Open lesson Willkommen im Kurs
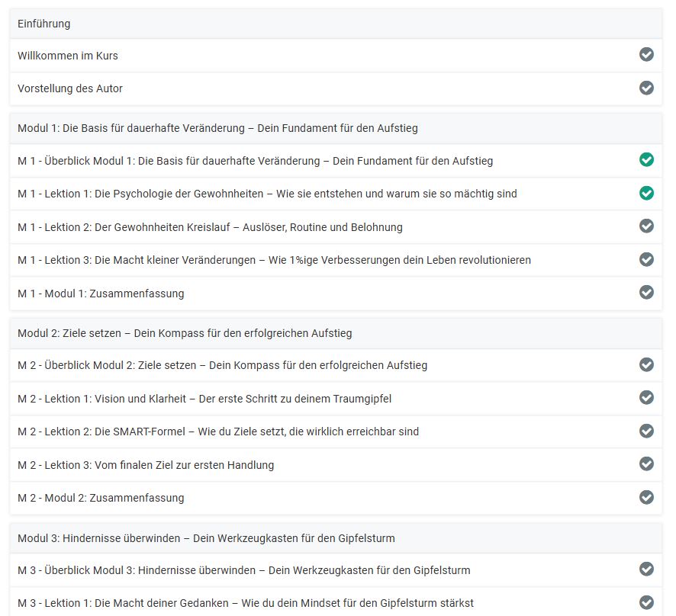 68,56
